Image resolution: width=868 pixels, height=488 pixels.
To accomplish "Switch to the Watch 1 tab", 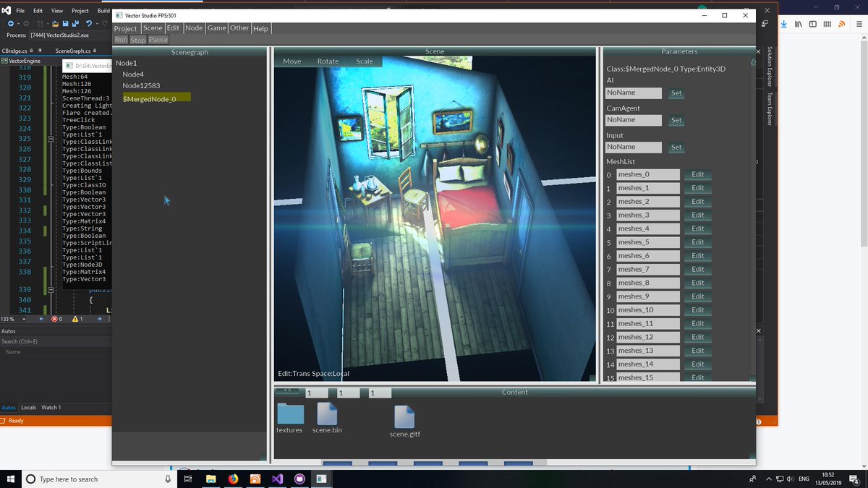I will pos(51,408).
